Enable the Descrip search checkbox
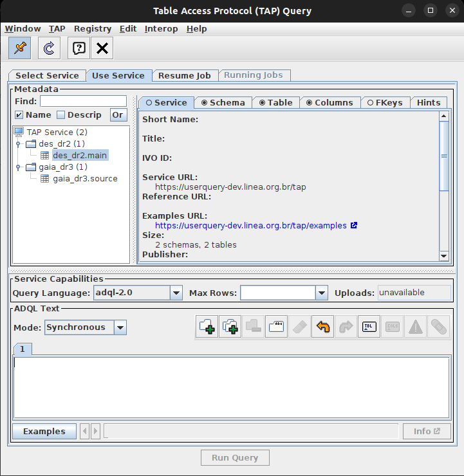Viewport: 464px width, 476px height. [x=61, y=115]
